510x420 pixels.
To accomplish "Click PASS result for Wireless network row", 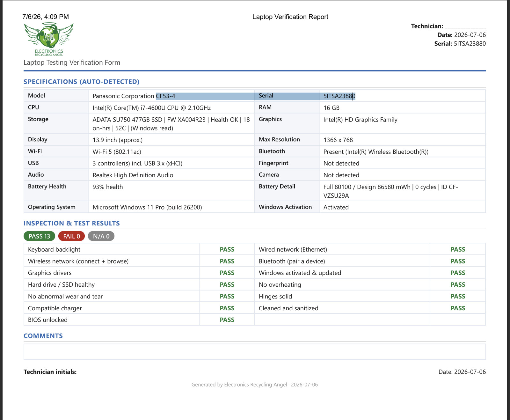I will [x=227, y=261].
